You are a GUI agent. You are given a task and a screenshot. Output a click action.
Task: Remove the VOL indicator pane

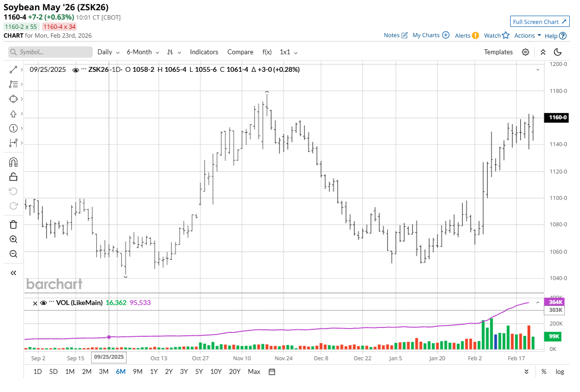pyautogui.click(x=35, y=303)
